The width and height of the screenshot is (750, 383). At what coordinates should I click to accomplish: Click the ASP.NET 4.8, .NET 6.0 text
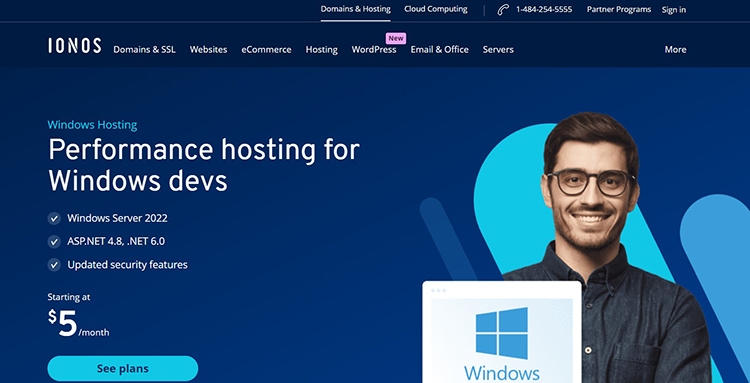pyautogui.click(x=116, y=241)
